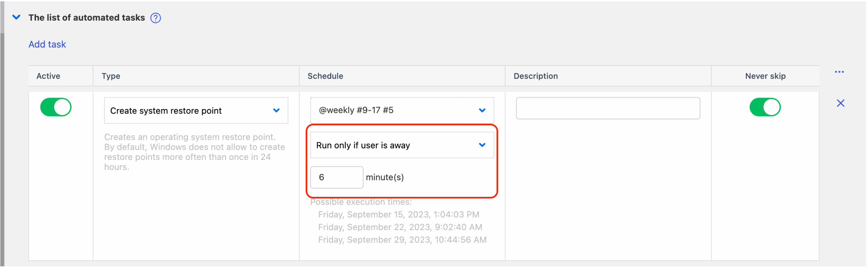Click the restore point description text
Screen dimensions: 868x268
(x=195, y=152)
